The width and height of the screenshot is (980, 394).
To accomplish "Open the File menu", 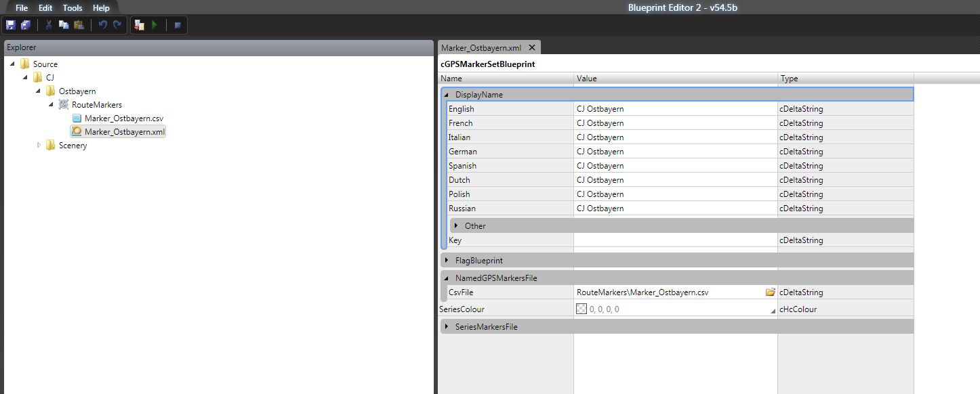I will coord(22,8).
